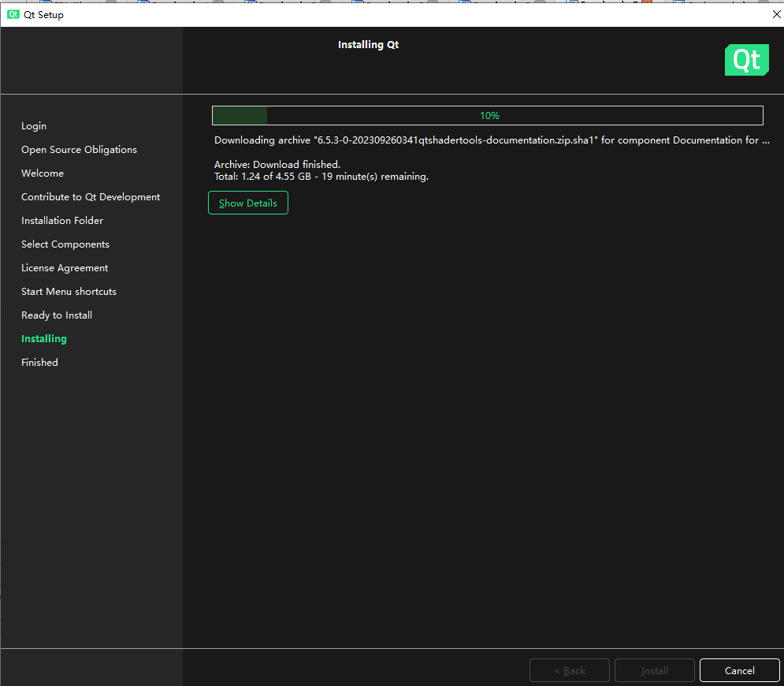Click the Downloading archive status text

click(x=492, y=140)
